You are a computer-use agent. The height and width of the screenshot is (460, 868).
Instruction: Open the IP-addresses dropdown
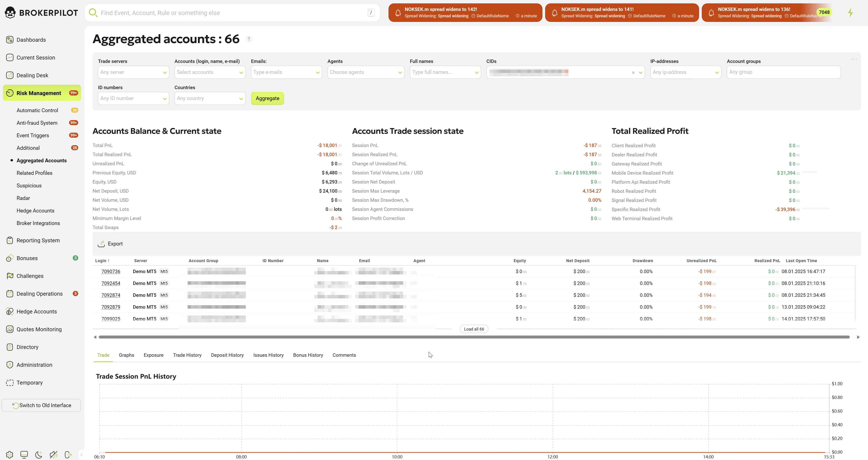[686, 72]
